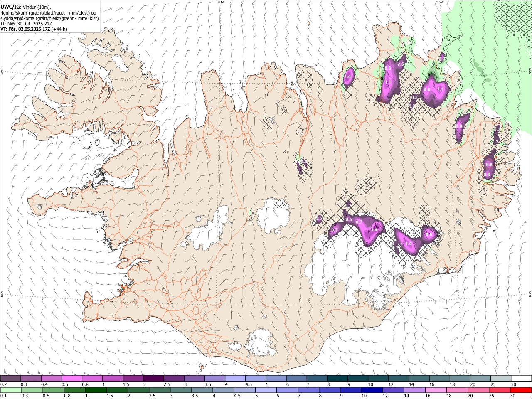Viewport: 532px width, 399px height.
Task: Click the grey-blue 3.5 swatch in lower legend
Action: (x=202, y=390)
